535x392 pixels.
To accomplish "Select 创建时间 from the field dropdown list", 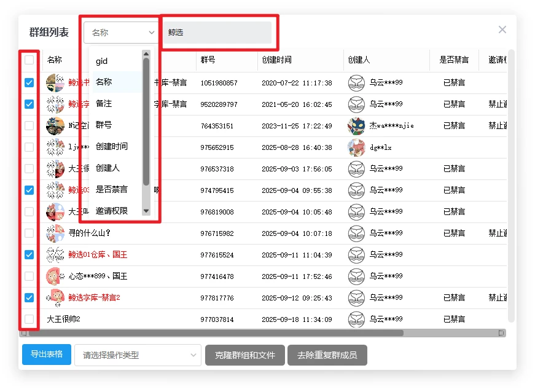I will pyautogui.click(x=112, y=146).
